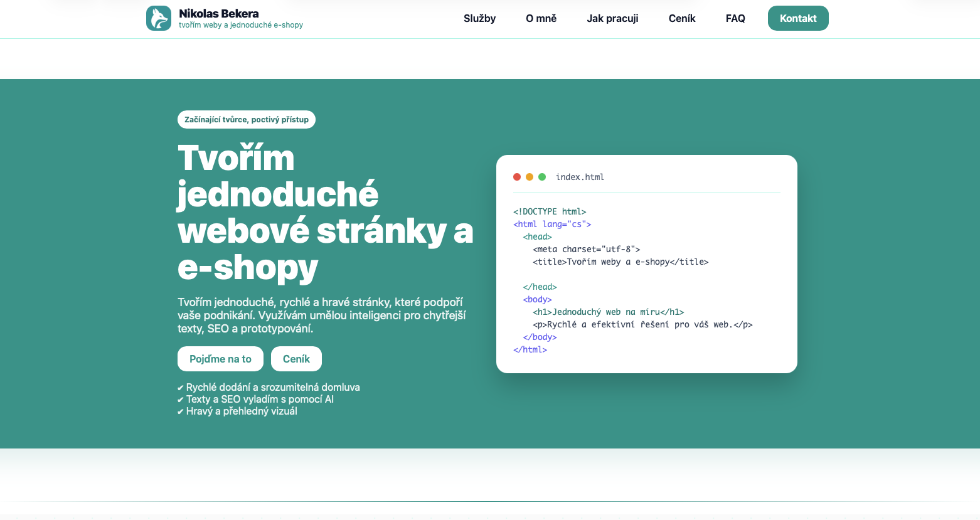Click the green dot in code window
Viewport: 980px width, 520px height.
(x=542, y=177)
